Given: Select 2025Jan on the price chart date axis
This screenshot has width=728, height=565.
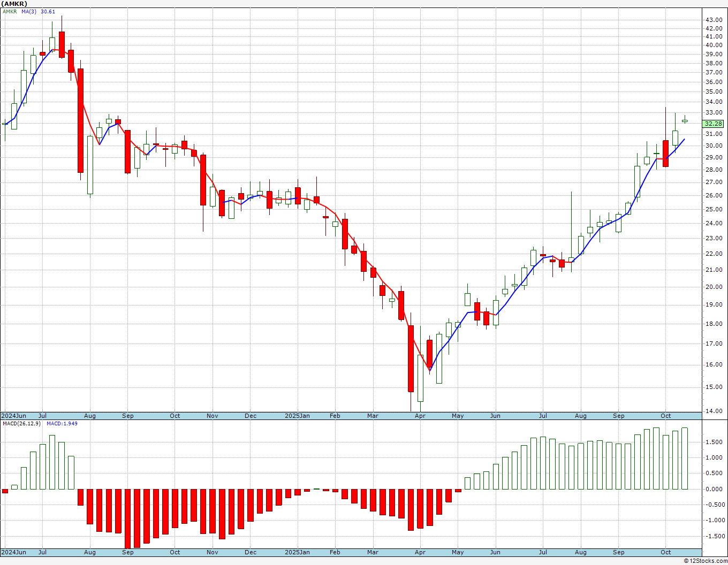Looking at the screenshot, I should 297,416.
